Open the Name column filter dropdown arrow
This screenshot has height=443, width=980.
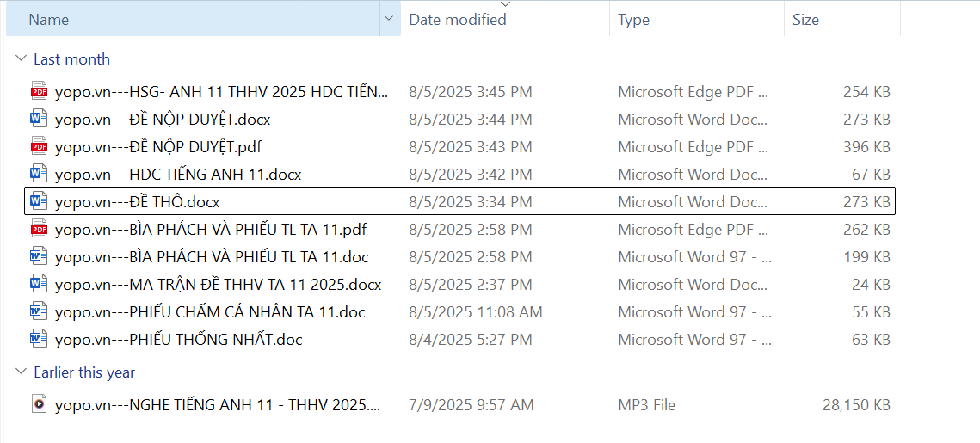point(389,19)
